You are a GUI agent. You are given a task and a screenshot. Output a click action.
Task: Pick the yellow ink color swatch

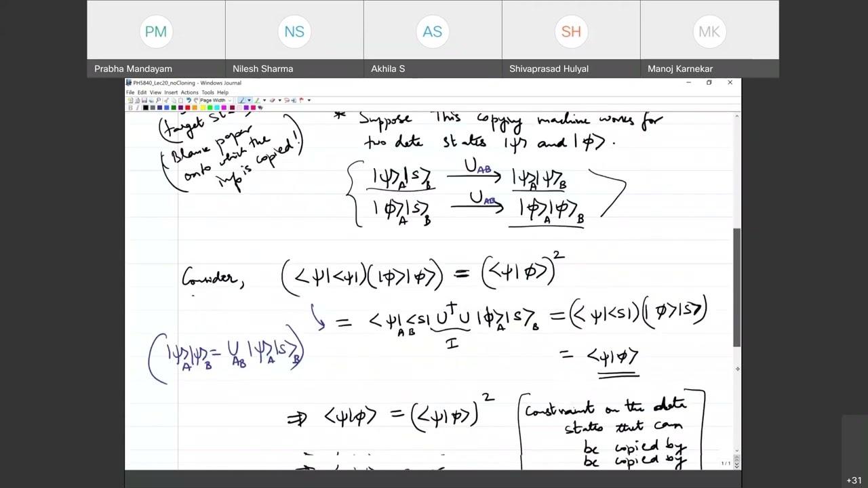[x=203, y=108]
